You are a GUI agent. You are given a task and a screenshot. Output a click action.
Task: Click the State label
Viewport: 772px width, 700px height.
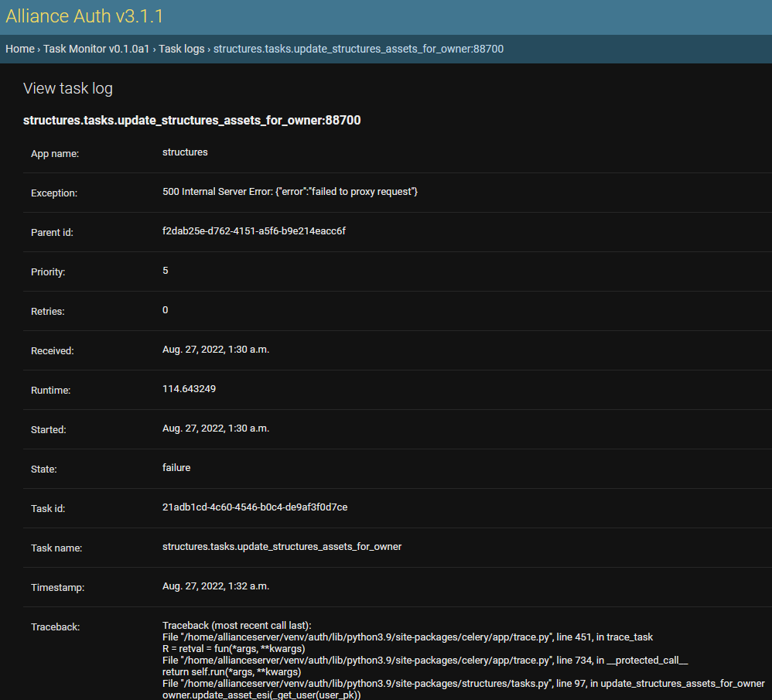point(44,470)
